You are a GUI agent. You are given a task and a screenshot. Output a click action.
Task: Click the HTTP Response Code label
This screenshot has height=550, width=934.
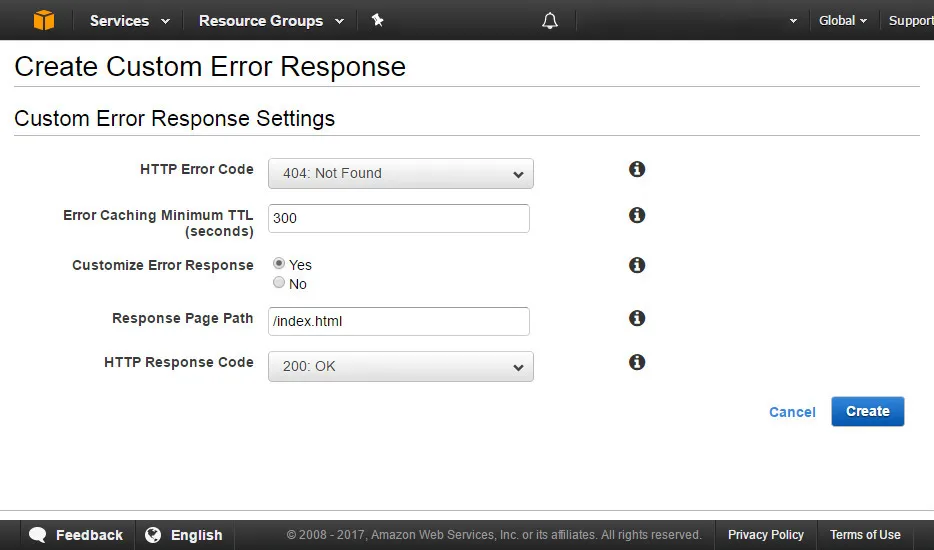(x=179, y=362)
